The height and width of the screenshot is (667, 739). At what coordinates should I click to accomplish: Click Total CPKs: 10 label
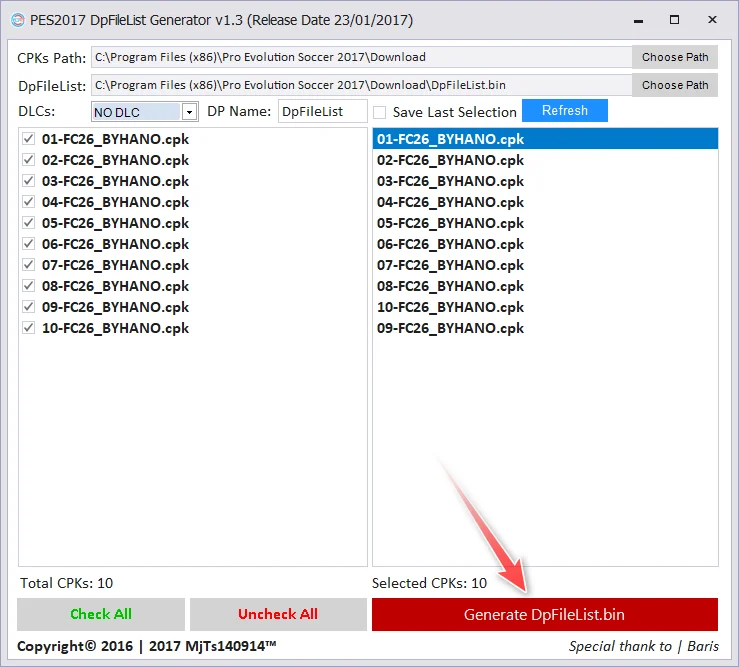[66, 583]
